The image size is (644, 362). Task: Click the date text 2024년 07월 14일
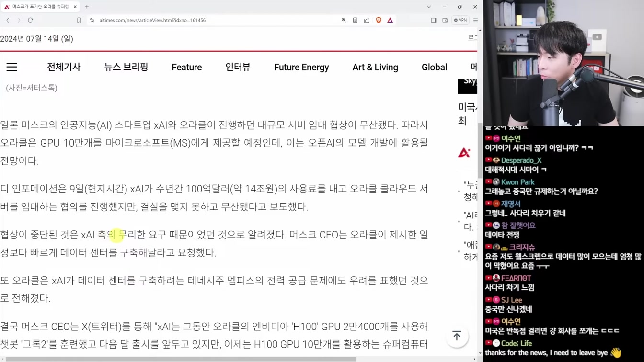tap(37, 39)
